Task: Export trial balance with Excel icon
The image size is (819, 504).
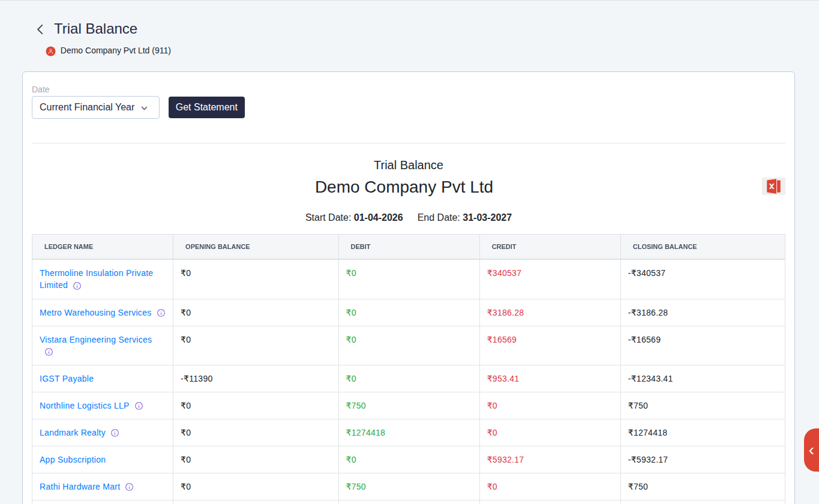Action: point(773,187)
